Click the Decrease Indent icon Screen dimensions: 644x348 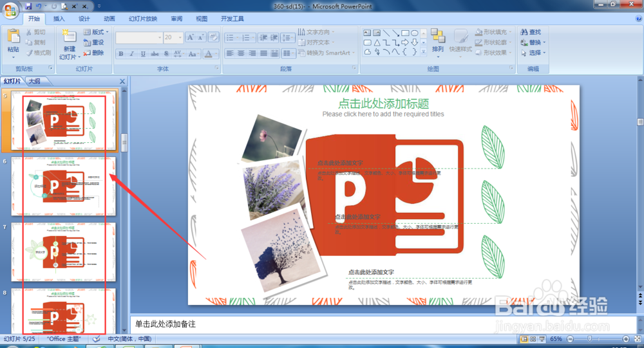(263, 37)
